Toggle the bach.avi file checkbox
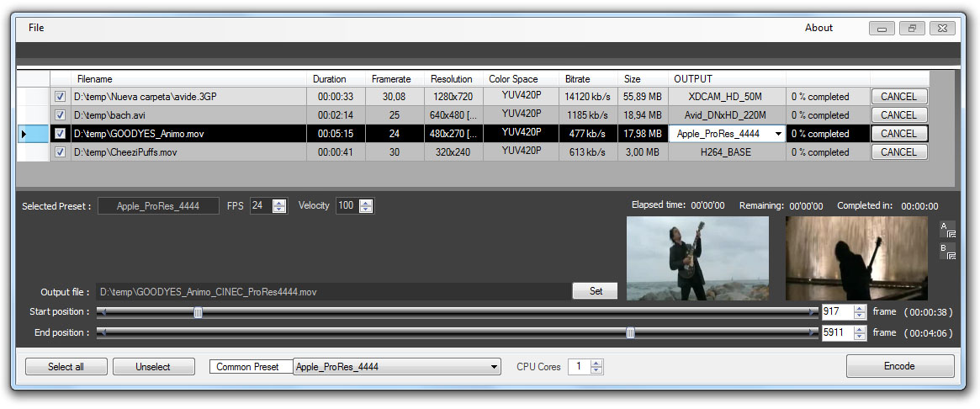The height and width of the screenshot is (409, 980). click(60, 115)
